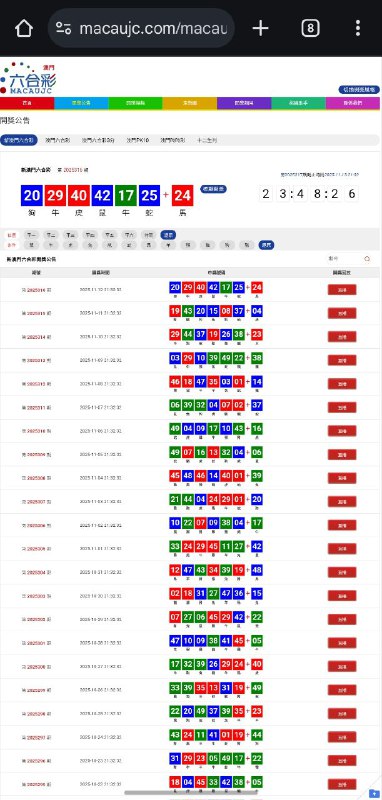
Task: Click the MACAUJC 六合彩 logo
Action: point(28,79)
